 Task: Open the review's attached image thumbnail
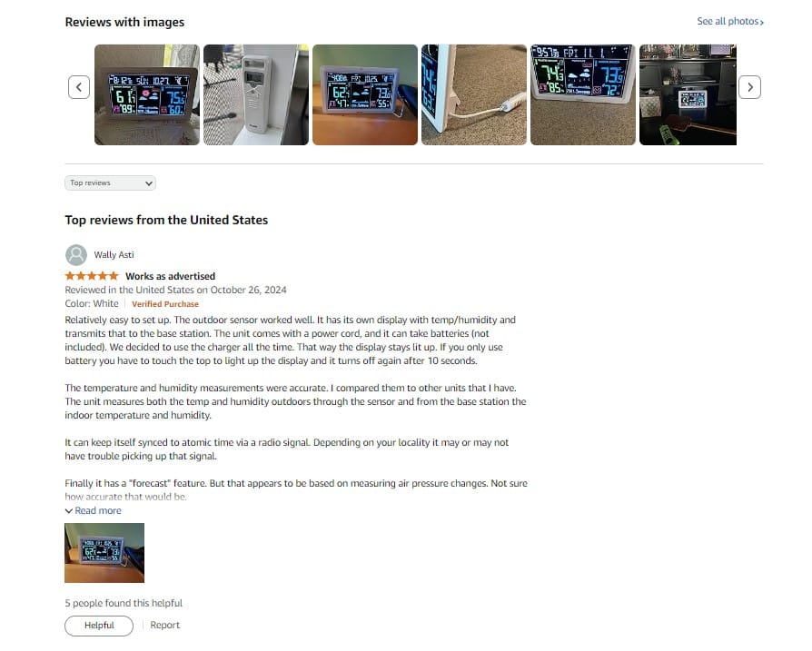tap(104, 553)
